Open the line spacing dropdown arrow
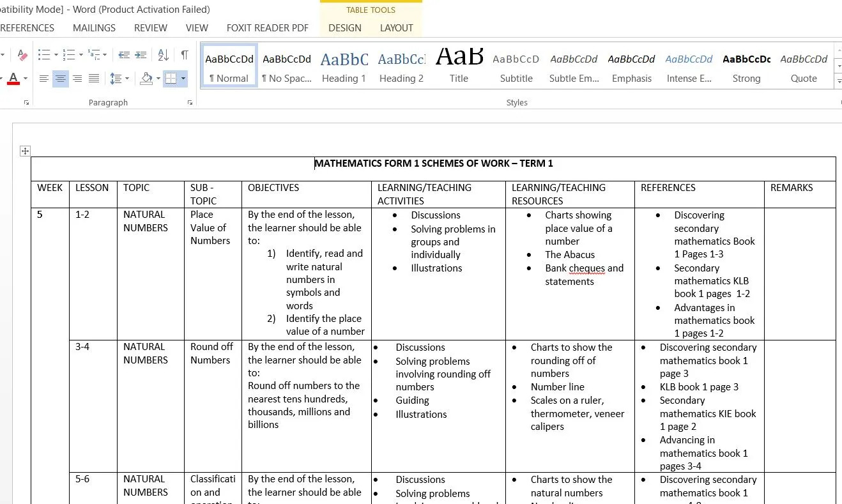 [x=127, y=79]
